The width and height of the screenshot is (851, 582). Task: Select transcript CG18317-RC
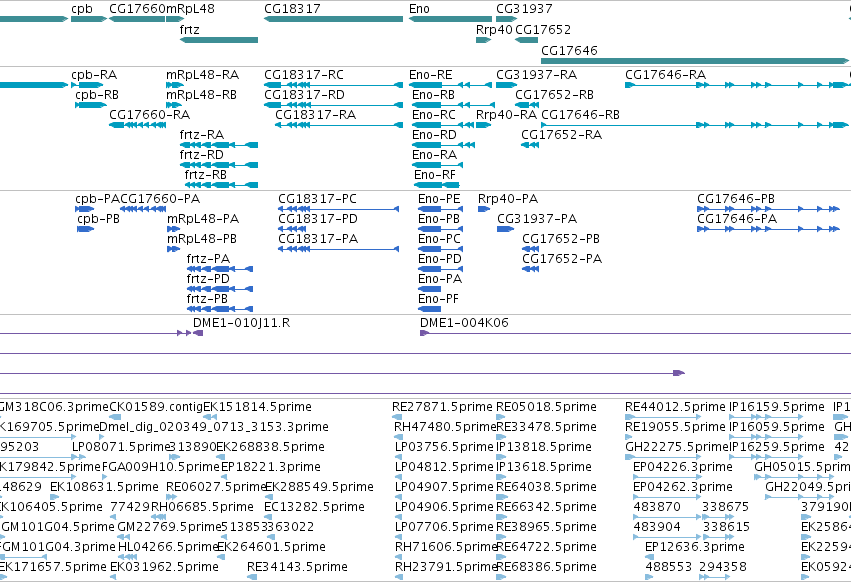click(334, 85)
